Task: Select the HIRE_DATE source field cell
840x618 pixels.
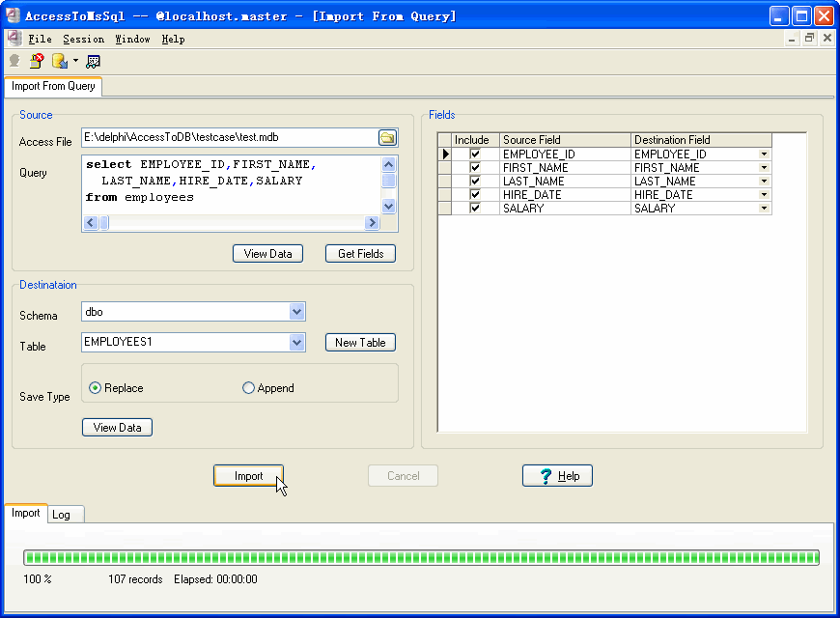Action: pyautogui.click(x=565, y=194)
